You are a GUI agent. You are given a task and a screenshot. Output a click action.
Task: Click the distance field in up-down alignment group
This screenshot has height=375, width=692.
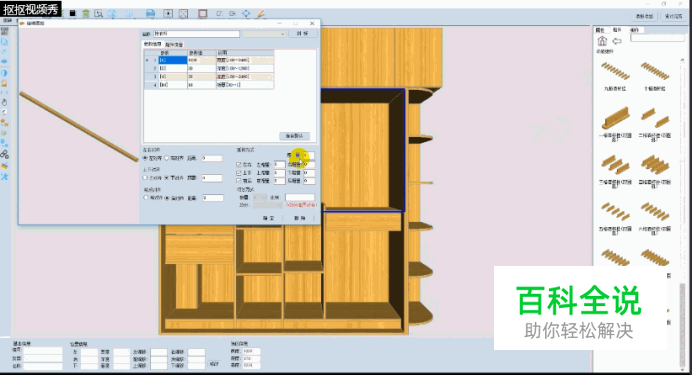[x=212, y=178]
